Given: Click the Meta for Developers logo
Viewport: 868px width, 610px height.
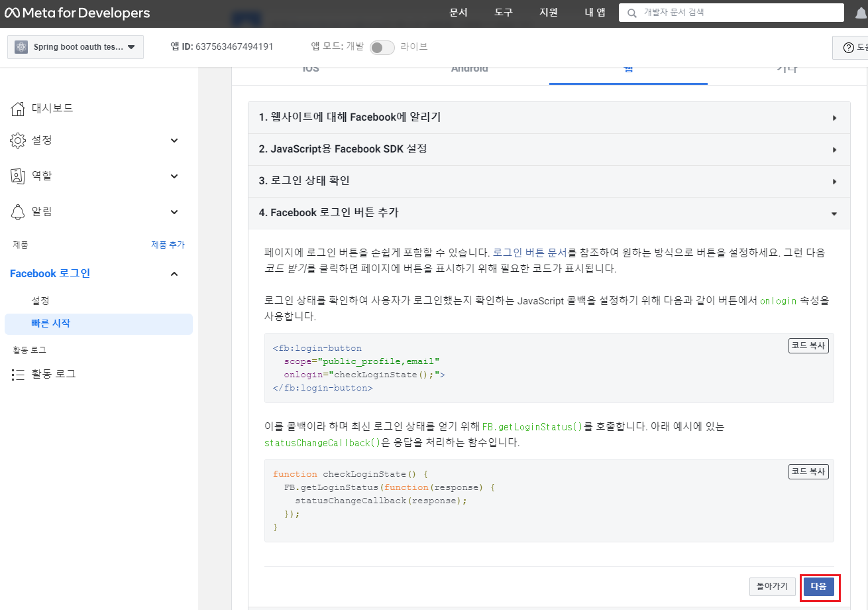Looking at the screenshot, I should (78, 13).
